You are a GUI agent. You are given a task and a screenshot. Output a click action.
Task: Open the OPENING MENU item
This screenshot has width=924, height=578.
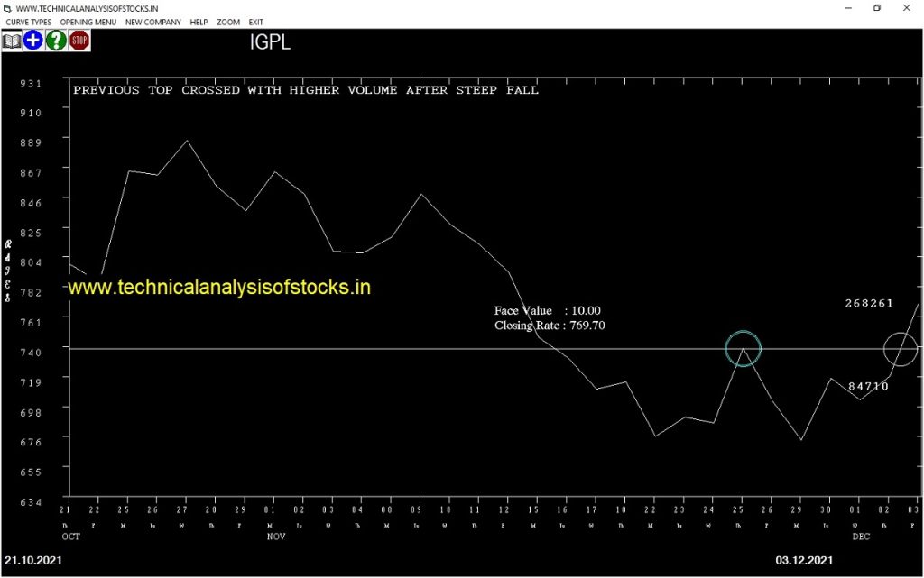pyautogui.click(x=88, y=22)
